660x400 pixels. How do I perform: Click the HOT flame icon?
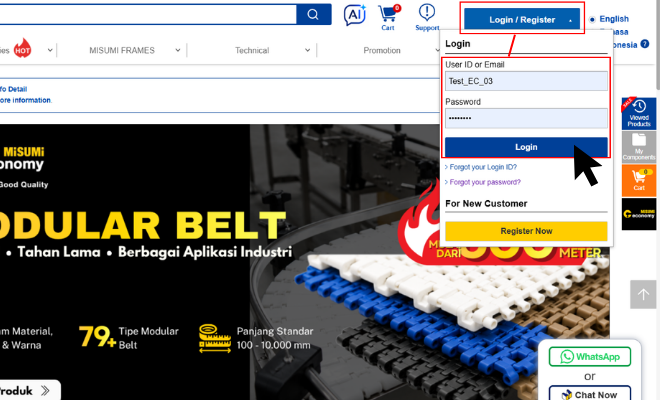(22, 48)
